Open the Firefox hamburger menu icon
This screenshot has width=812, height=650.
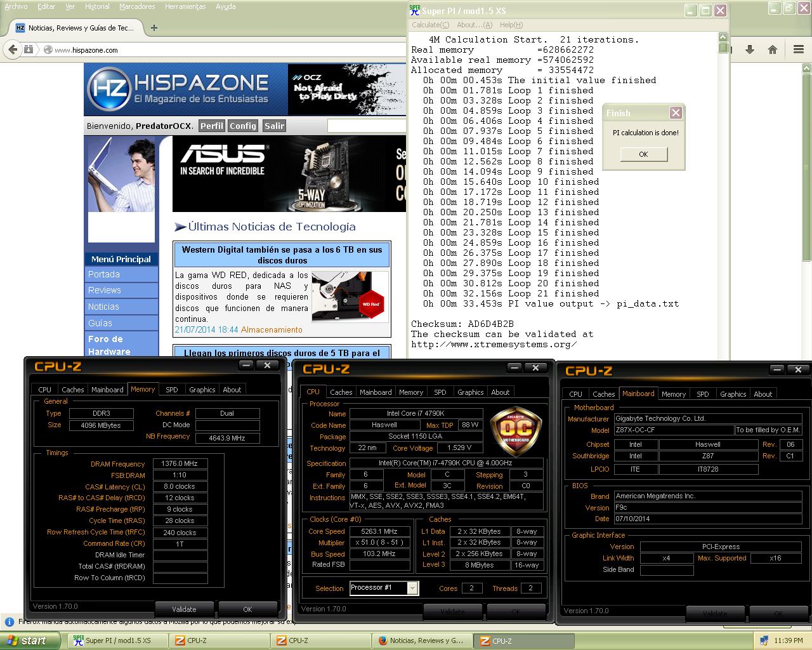click(x=798, y=50)
